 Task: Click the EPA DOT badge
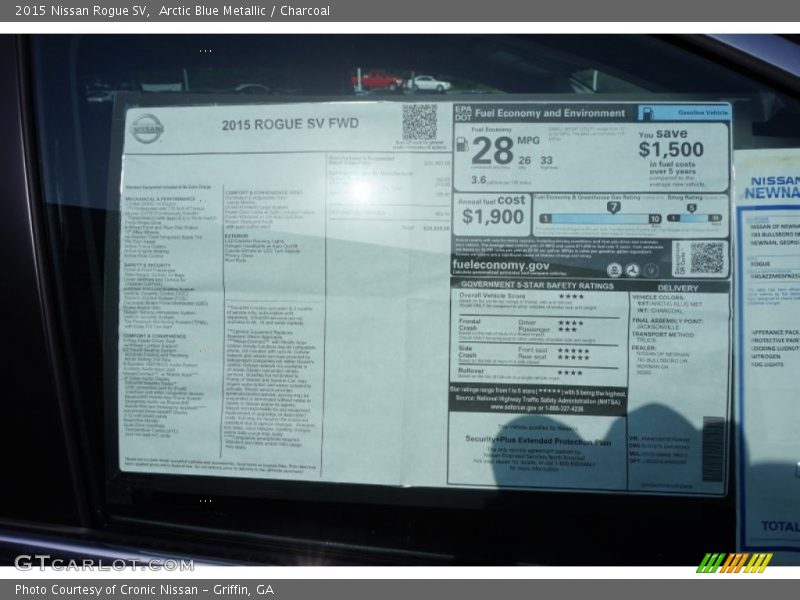click(x=462, y=113)
